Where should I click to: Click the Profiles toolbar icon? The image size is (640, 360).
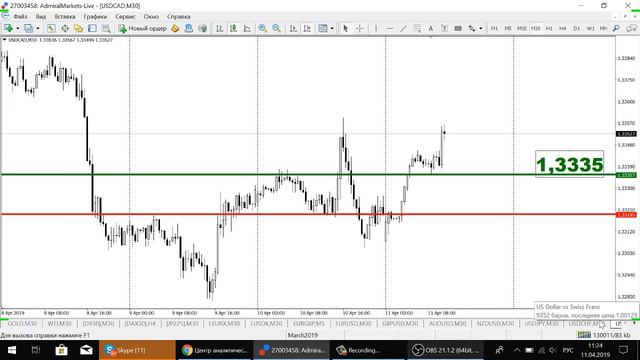tap(28, 28)
